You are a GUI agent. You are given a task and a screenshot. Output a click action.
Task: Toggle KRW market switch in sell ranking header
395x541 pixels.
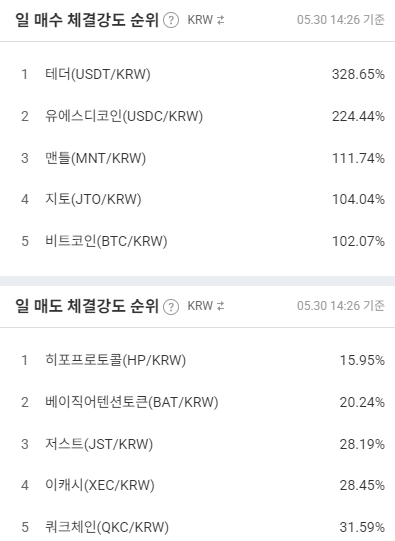pyautogui.click(x=206, y=306)
